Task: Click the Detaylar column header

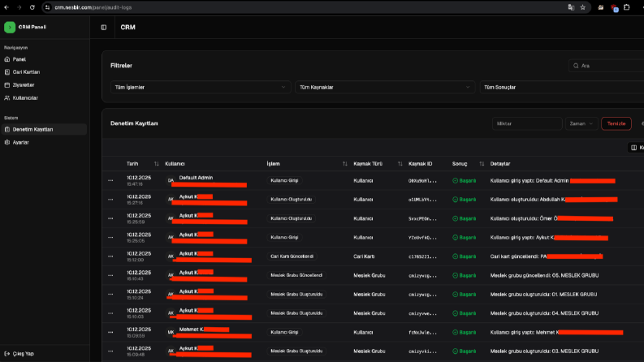Action: [499, 164]
